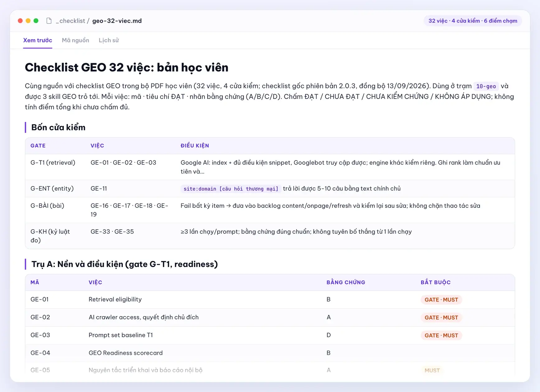Click the site:domain code snippet
540x392 pixels.
coord(231,189)
